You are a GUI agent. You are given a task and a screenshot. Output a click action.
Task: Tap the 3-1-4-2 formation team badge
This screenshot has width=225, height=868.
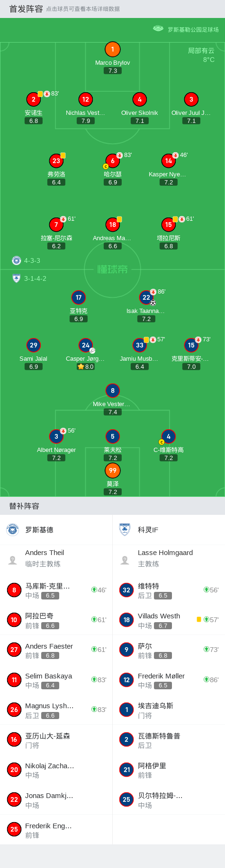pyautogui.click(x=17, y=278)
